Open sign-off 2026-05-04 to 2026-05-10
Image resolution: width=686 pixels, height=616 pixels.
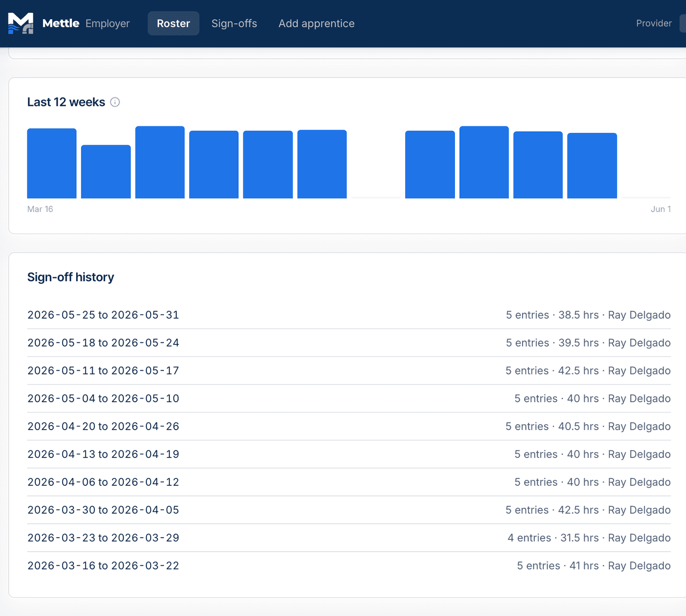pyautogui.click(x=349, y=399)
